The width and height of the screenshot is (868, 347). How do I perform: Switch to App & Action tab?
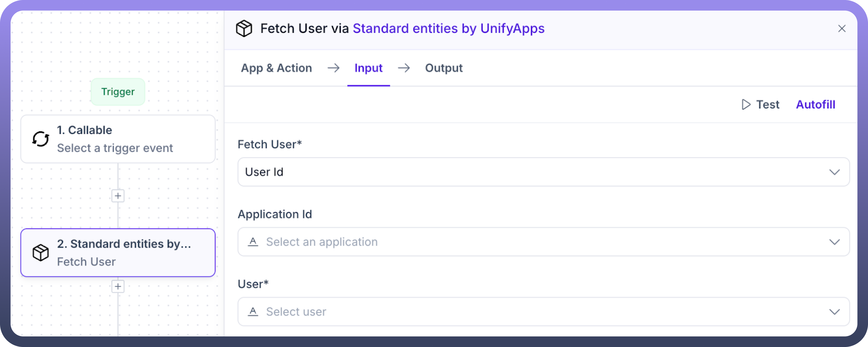(276, 68)
